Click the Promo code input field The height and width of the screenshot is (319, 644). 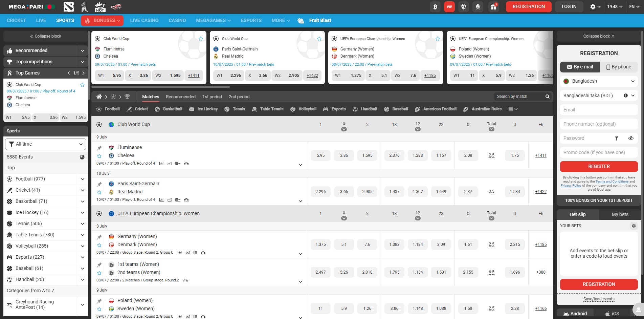tap(599, 152)
